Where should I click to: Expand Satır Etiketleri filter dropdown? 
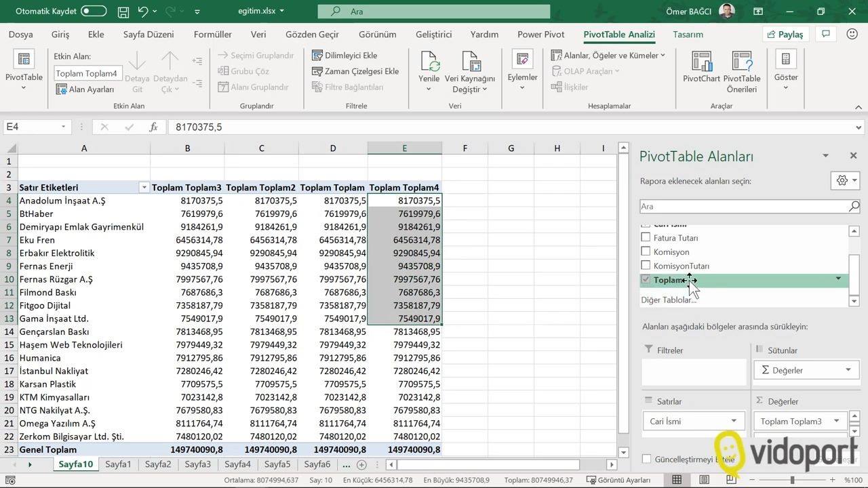[144, 188]
